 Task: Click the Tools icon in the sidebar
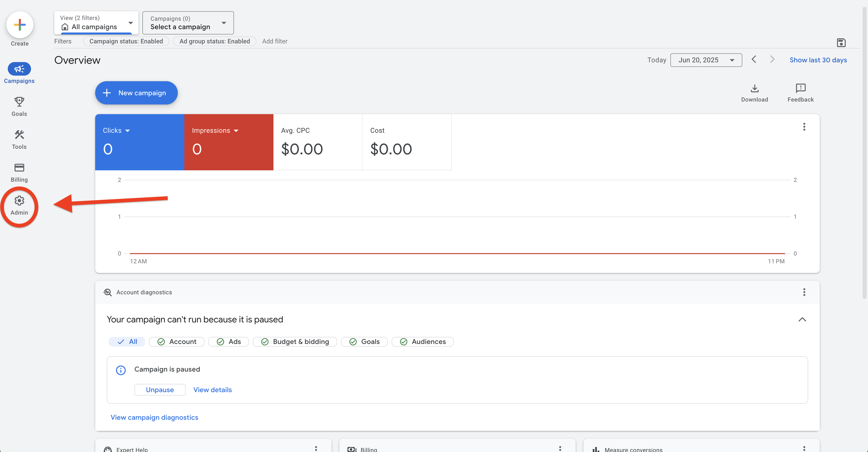19,135
